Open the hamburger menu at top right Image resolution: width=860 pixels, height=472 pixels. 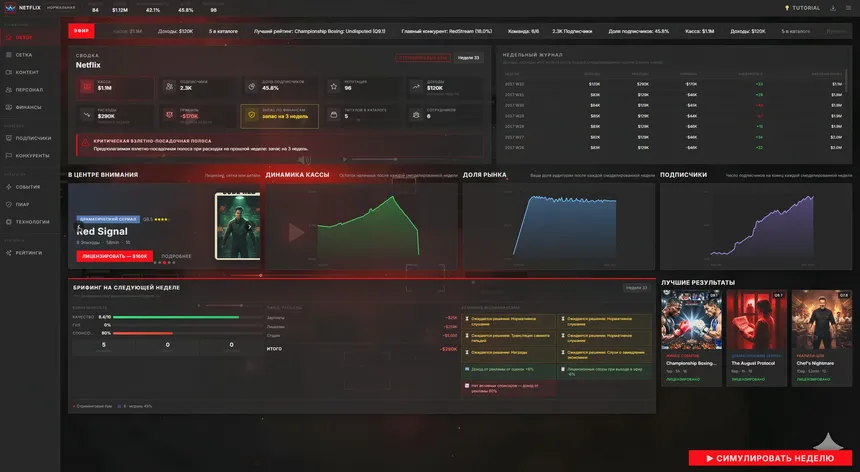[x=849, y=8]
